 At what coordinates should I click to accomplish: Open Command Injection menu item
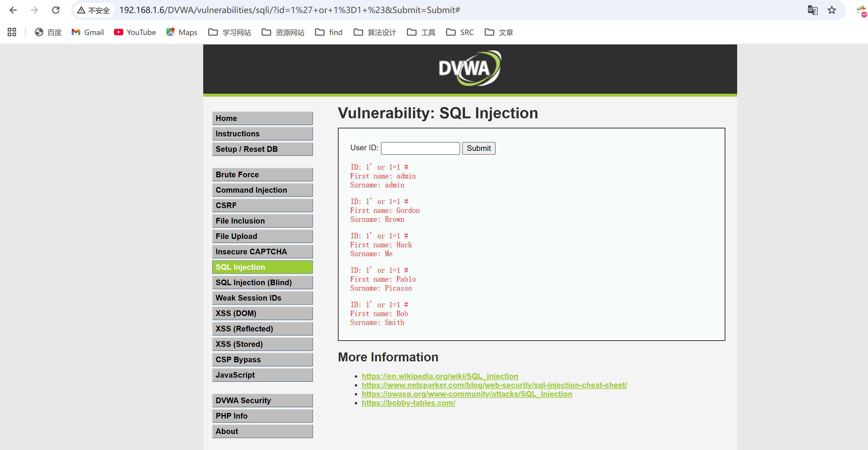(x=262, y=190)
